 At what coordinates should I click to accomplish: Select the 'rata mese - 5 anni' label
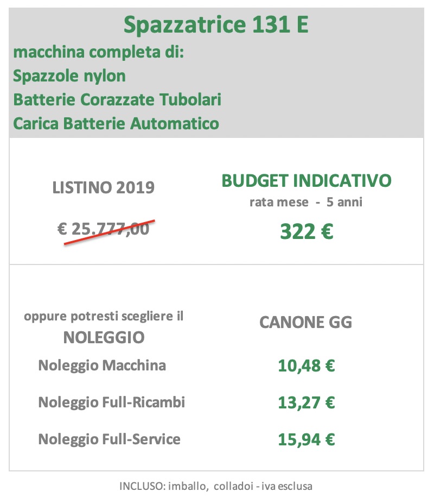tap(306, 202)
